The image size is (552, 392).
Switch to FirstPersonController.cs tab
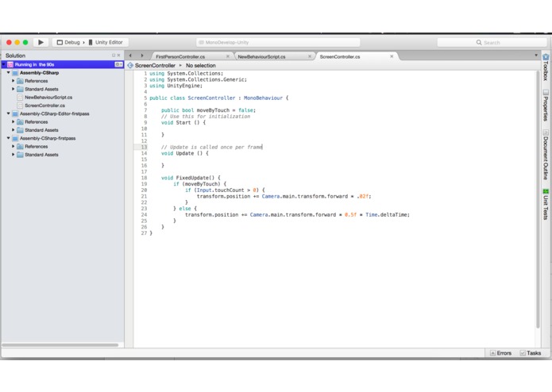(180, 56)
